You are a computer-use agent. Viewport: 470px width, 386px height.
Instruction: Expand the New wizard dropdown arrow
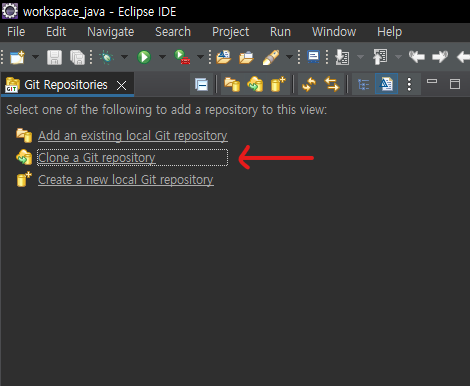(x=35, y=57)
